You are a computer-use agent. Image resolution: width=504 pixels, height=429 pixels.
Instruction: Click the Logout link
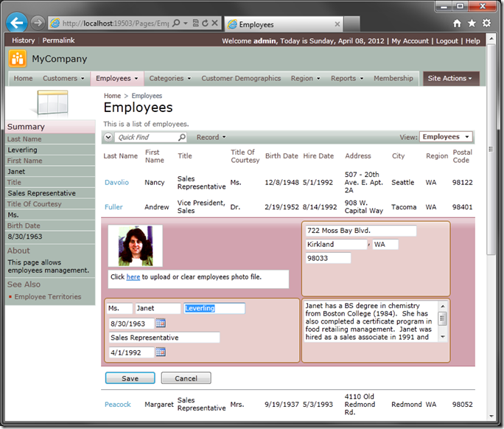pyautogui.click(x=447, y=41)
